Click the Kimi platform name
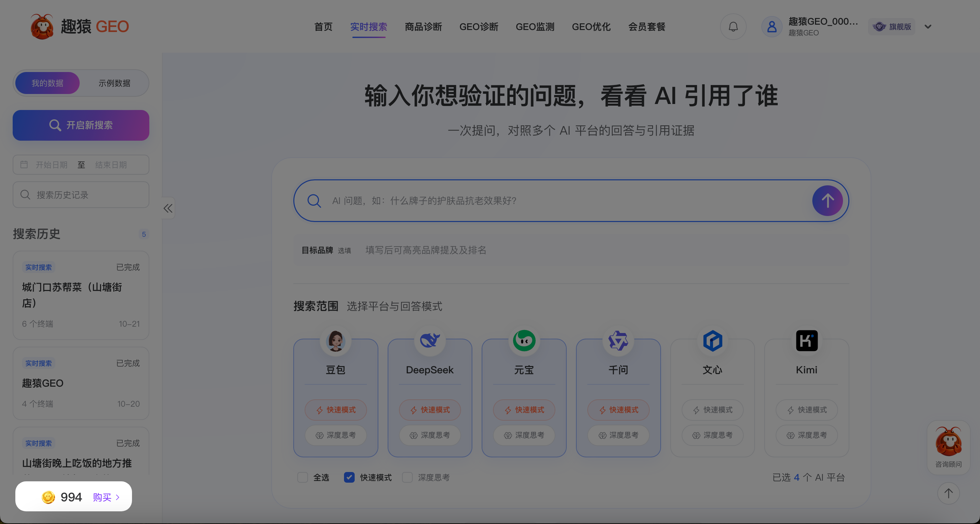The height and width of the screenshot is (524, 980). [x=807, y=370]
